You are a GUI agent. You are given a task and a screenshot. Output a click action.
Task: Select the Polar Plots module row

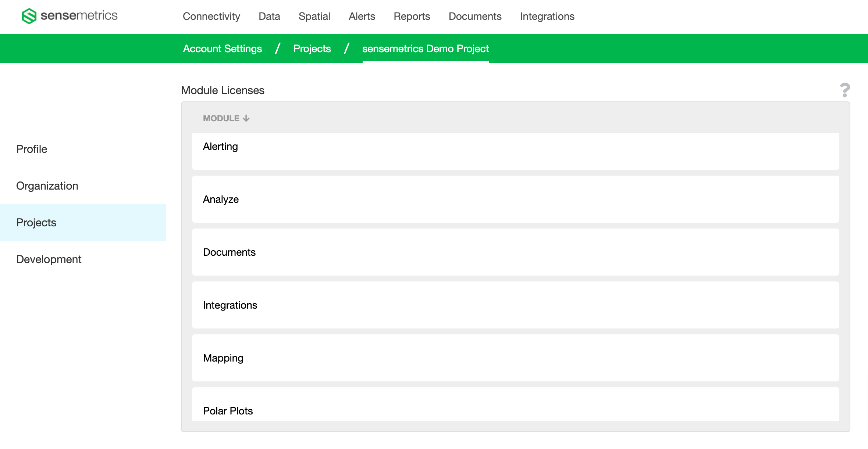[516, 404]
